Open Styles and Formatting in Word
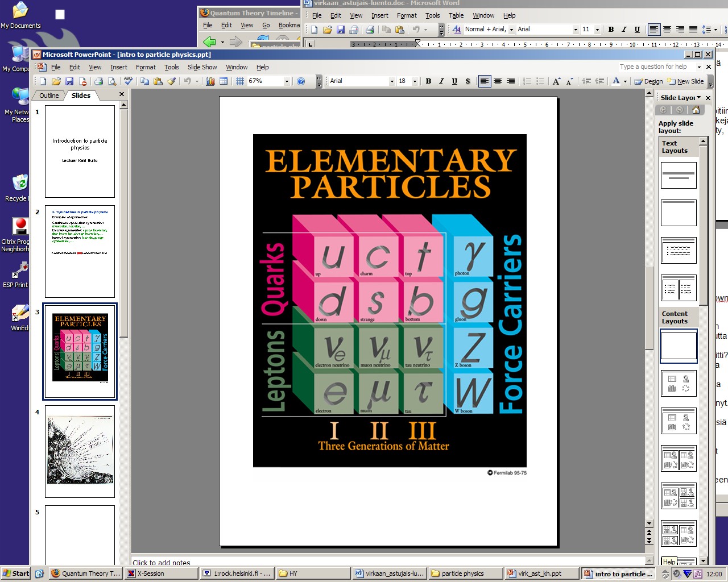Viewport: 728px width, 582px height. [x=457, y=29]
